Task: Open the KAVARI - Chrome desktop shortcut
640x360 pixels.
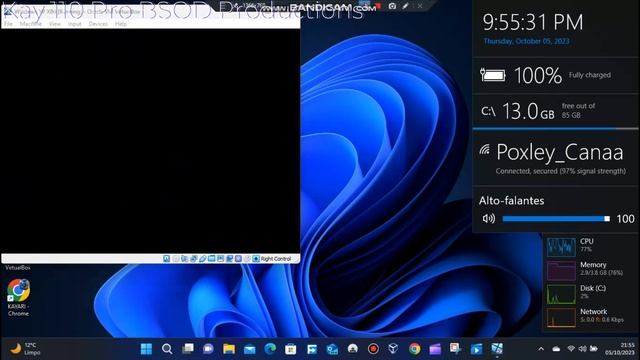Action: (18, 298)
